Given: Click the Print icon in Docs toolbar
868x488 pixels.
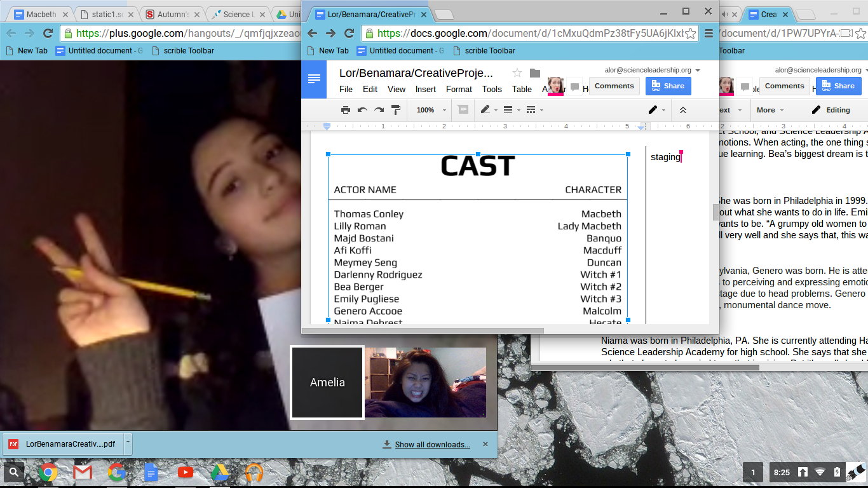Looking at the screenshot, I should pos(346,110).
